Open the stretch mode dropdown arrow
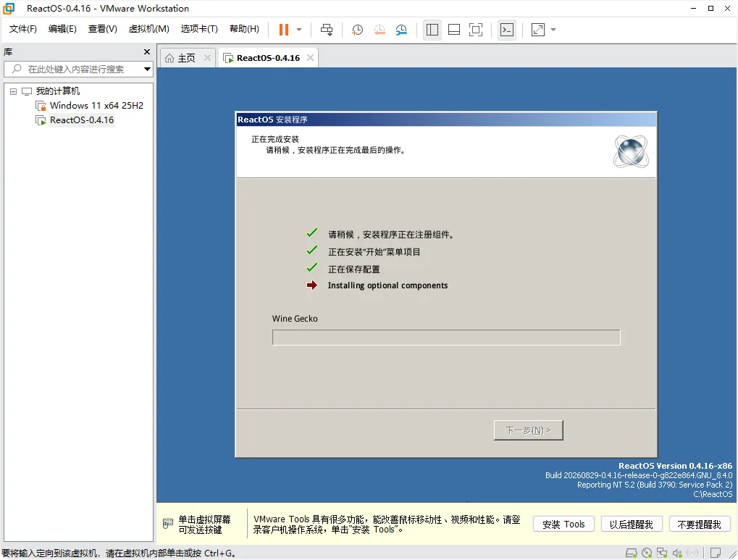 pos(553,30)
